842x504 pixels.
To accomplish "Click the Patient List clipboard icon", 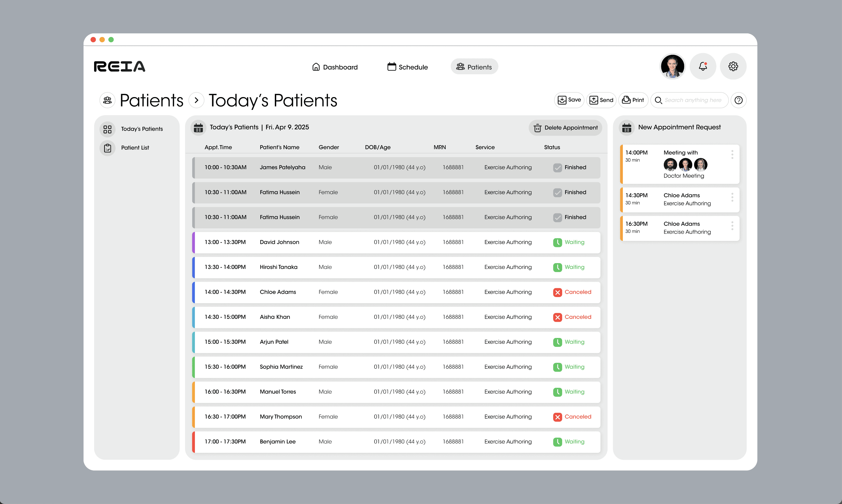I will click(x=107, y=148).
